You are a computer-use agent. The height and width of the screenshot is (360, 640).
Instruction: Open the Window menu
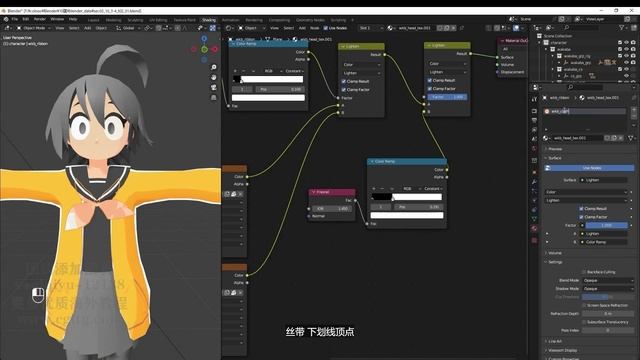tap(57, 19)
